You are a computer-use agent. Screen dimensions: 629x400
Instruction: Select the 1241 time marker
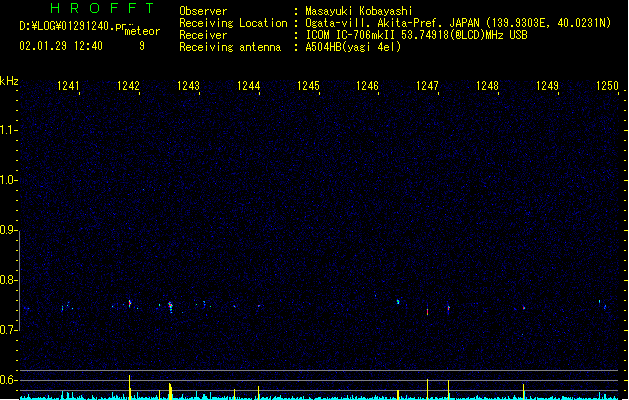[x=69, y=86]
